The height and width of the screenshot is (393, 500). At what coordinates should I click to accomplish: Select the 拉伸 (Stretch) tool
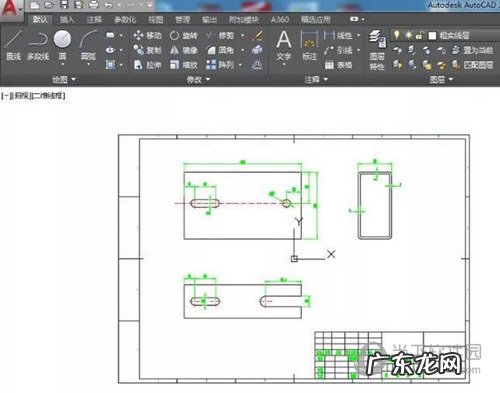(x=147, y=65)
